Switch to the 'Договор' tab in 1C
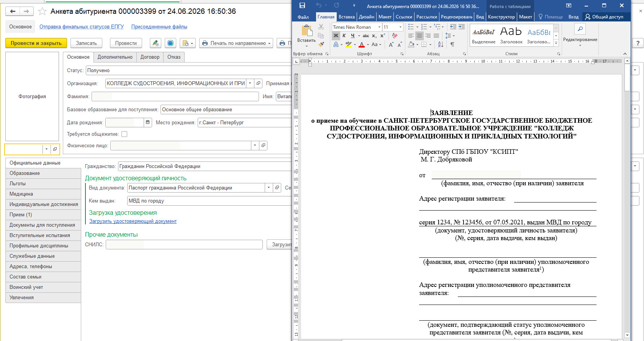The image size is (644, 341). pos(150,57)
